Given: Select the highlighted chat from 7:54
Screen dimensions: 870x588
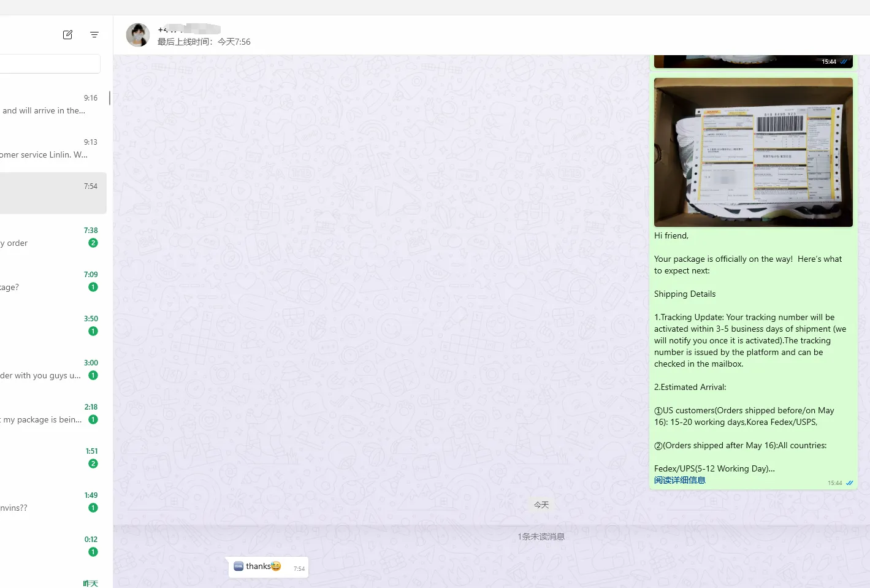Looking at the screenshot, I should click(x=53, y=193).
